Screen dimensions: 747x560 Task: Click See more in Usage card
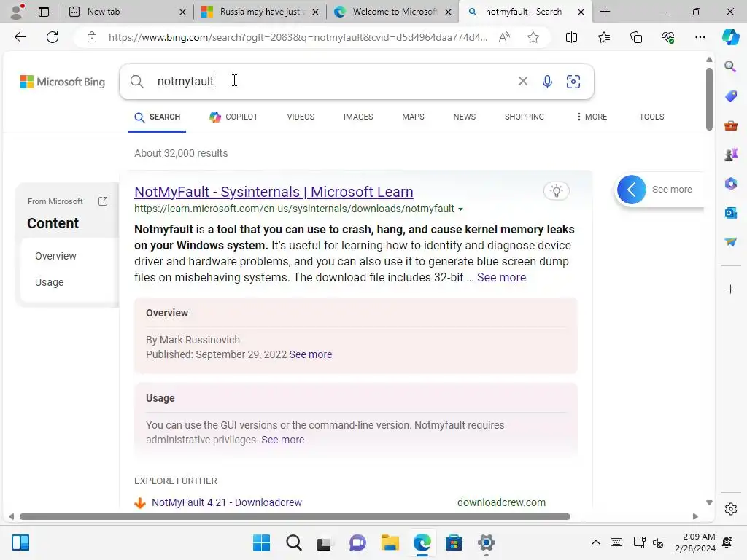coord(282,440)
